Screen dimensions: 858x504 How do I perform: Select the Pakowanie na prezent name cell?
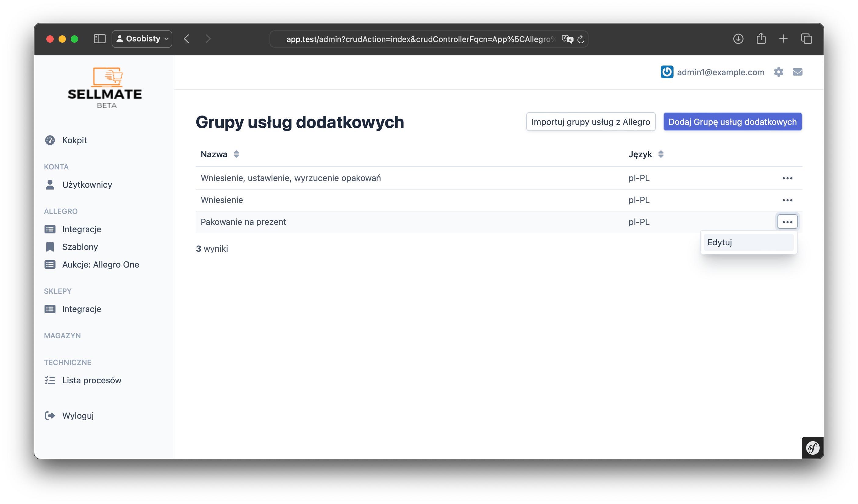pyautogui.click(x=243, y=222)
